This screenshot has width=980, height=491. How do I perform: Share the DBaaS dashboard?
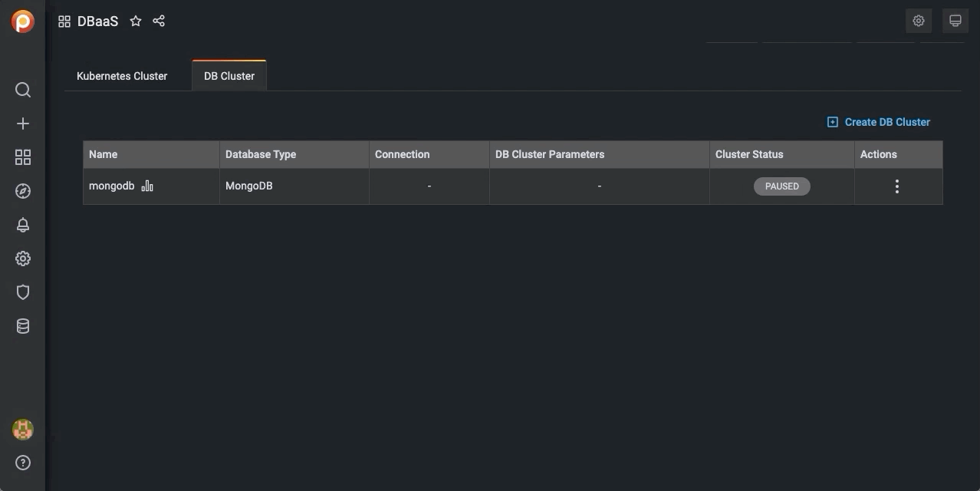(159, 21)
